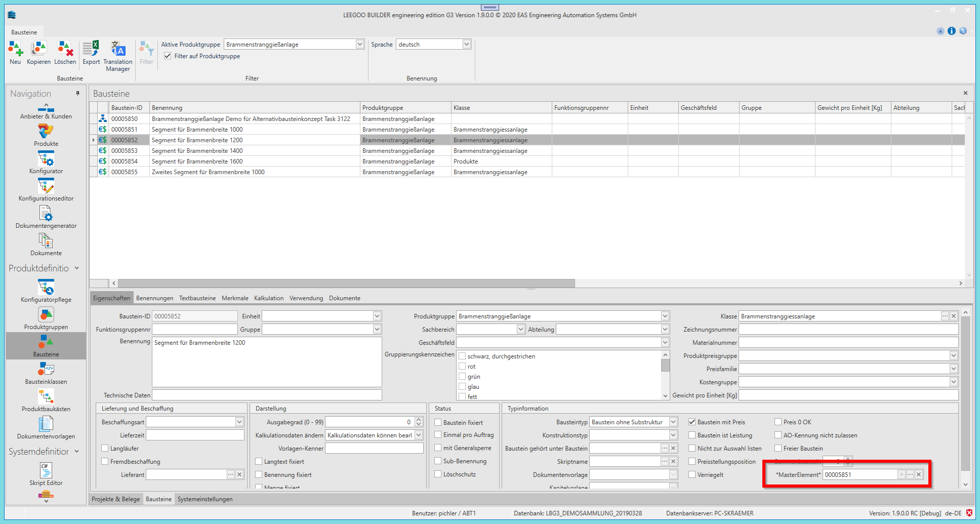Click the horizontal scrollbar of the Bausteine table

tap(346, 283)
